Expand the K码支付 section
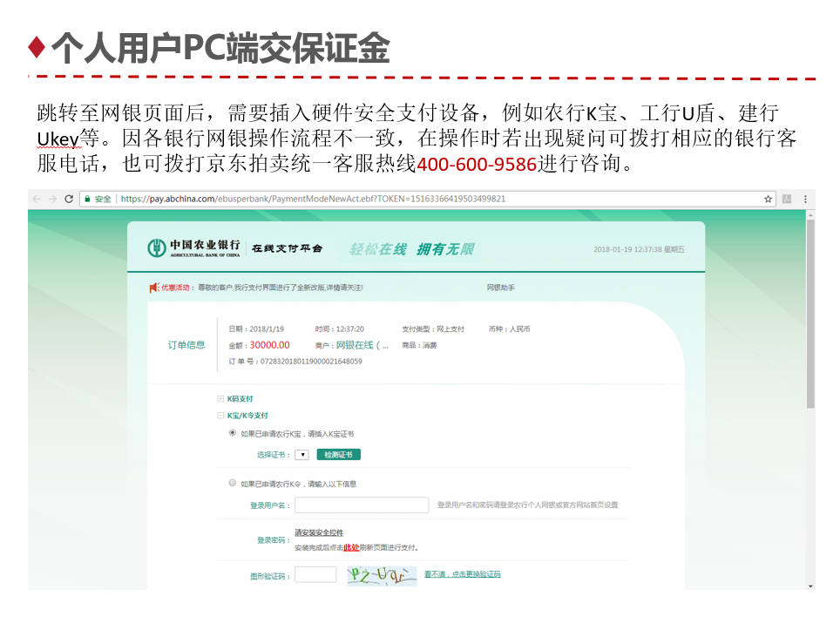 (220, 398)
